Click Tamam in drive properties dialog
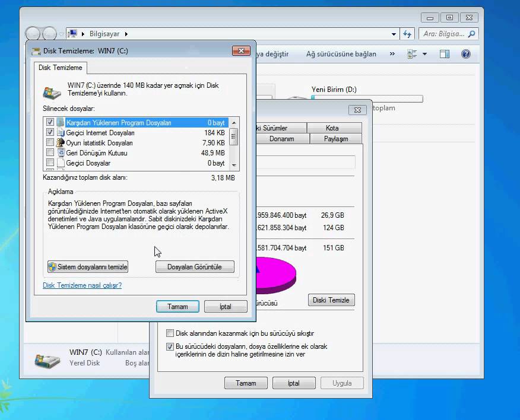 [x=246, y=383]
